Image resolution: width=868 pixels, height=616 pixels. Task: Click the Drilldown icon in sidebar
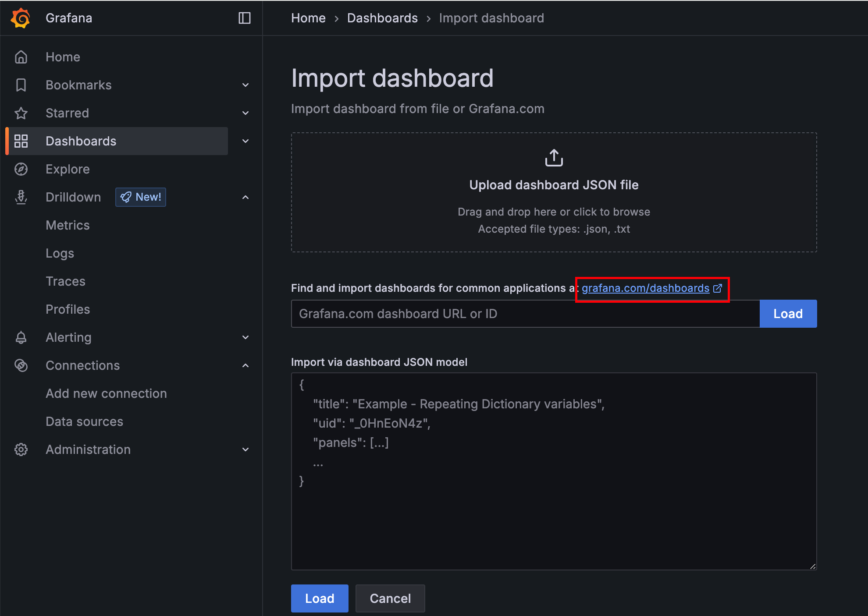click(x=21, y=197)
